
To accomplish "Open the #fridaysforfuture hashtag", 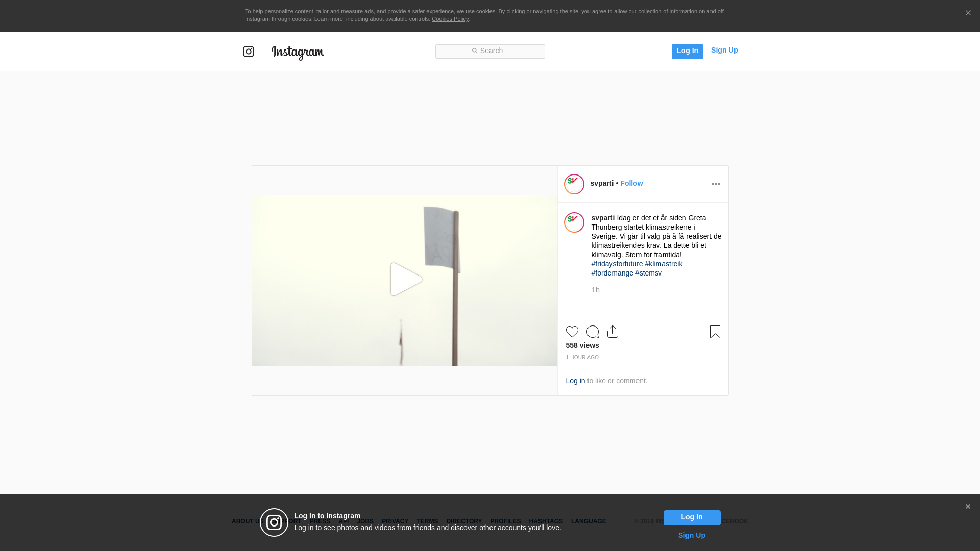I will [617, 264].
